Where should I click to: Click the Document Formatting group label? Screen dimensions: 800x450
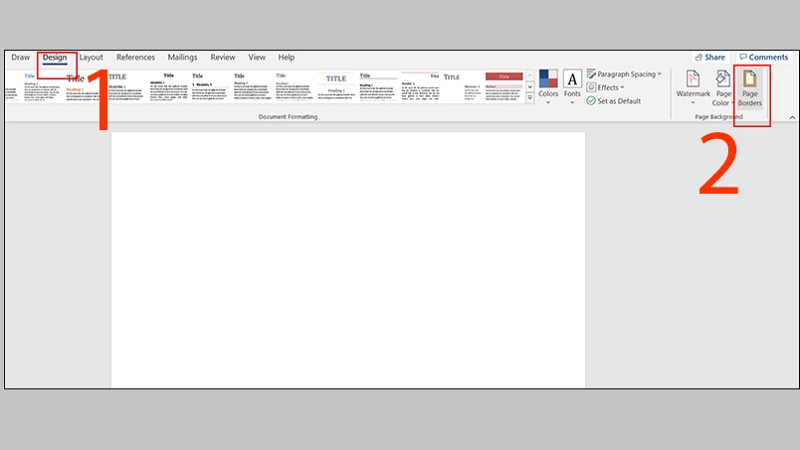coord(288,117)
